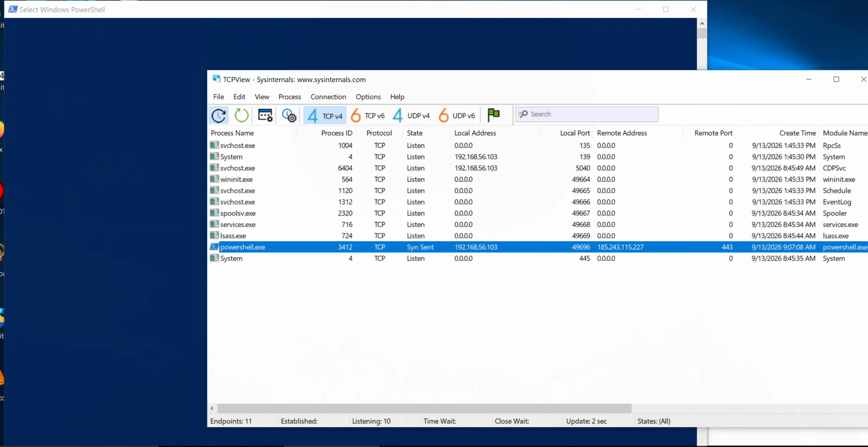Screen dimensions: 868x447
Task: Sort by Create Time column header
Action: click(x=777, y=133)
